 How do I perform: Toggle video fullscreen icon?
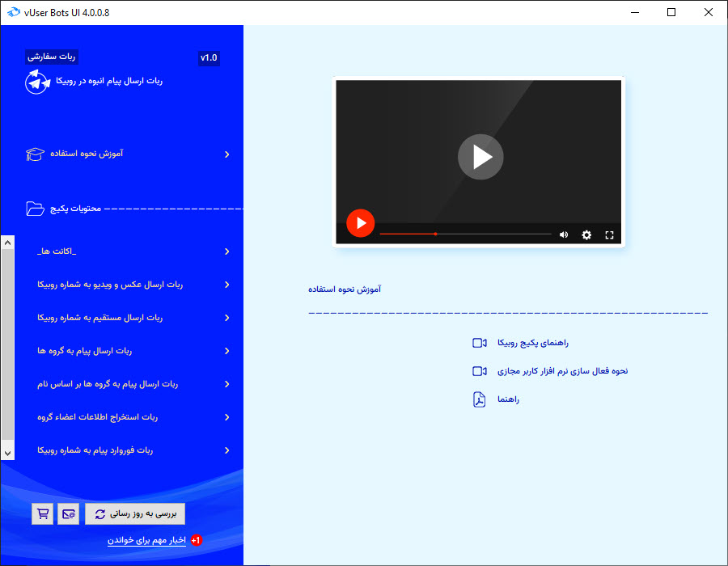click(x=610, y=234)
